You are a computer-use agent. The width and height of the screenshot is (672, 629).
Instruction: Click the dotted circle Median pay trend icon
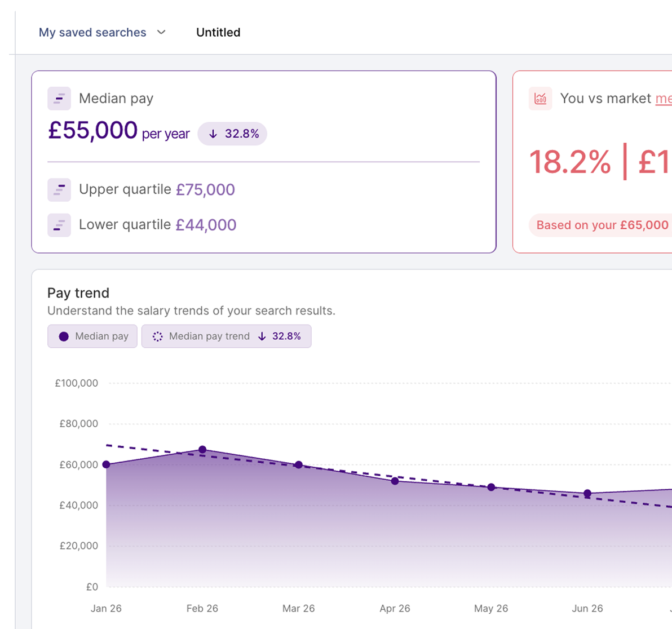[158, 336]
